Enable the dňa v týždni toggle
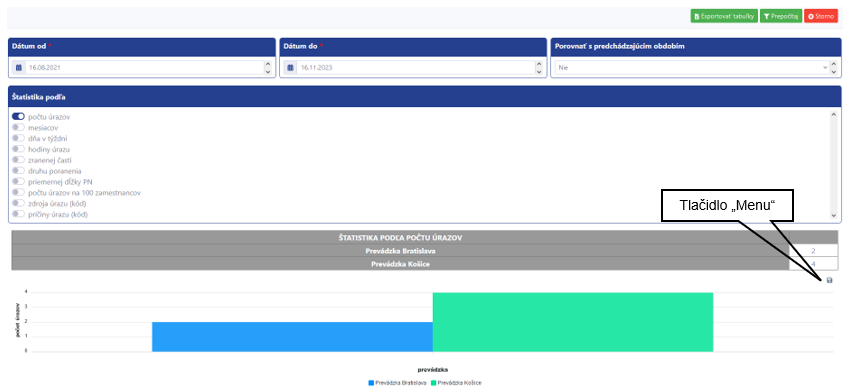 [x=18, y=138]
